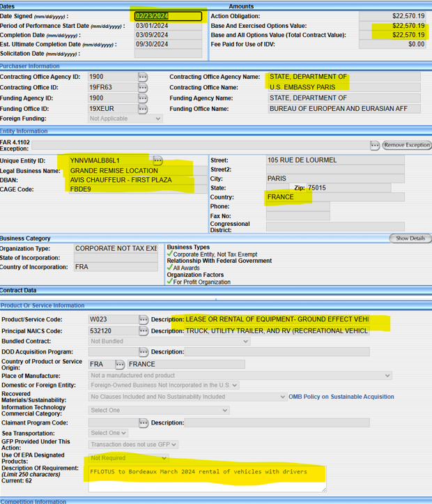Click Total Contract Value amount field

[x=392, y=35]
